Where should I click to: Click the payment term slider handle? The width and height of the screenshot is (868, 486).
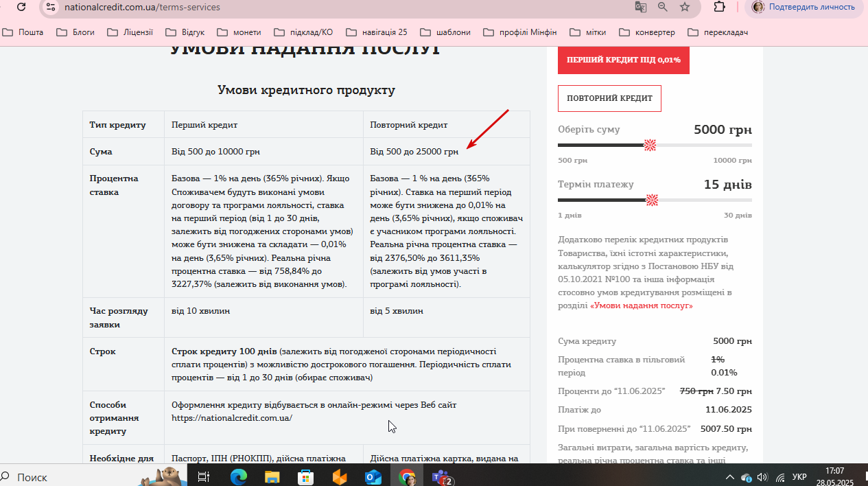652,200
